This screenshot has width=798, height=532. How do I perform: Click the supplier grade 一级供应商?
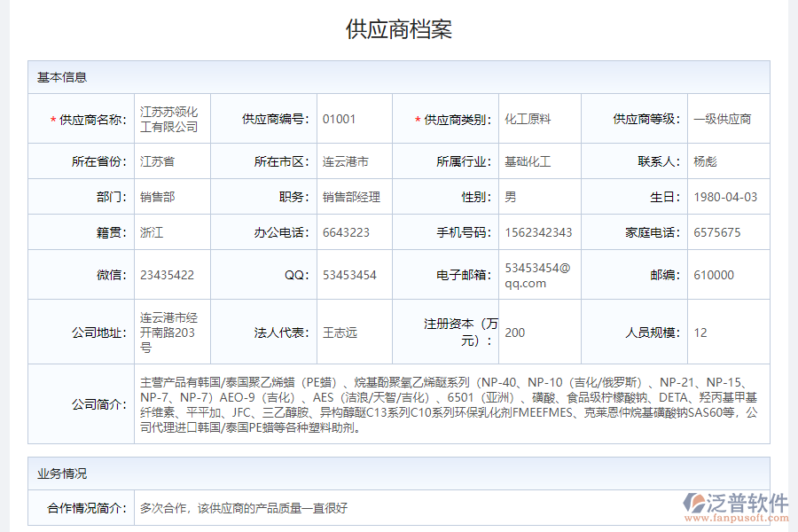(x=722, y=118)
